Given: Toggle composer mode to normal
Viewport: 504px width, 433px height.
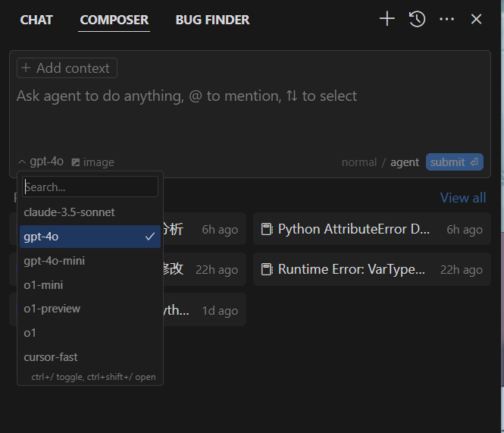Looking at the screenshot, I should coord(359,162).
